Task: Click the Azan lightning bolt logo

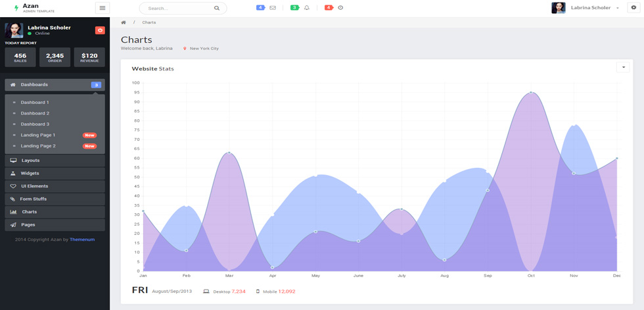Action: click(x=16, y=8)
